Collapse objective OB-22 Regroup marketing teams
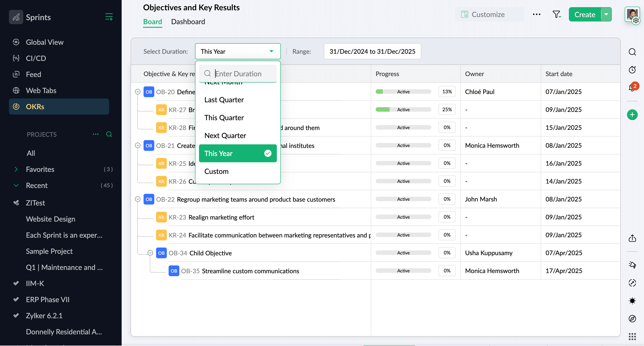The image size is (644, 346). (x=138, y=199)
